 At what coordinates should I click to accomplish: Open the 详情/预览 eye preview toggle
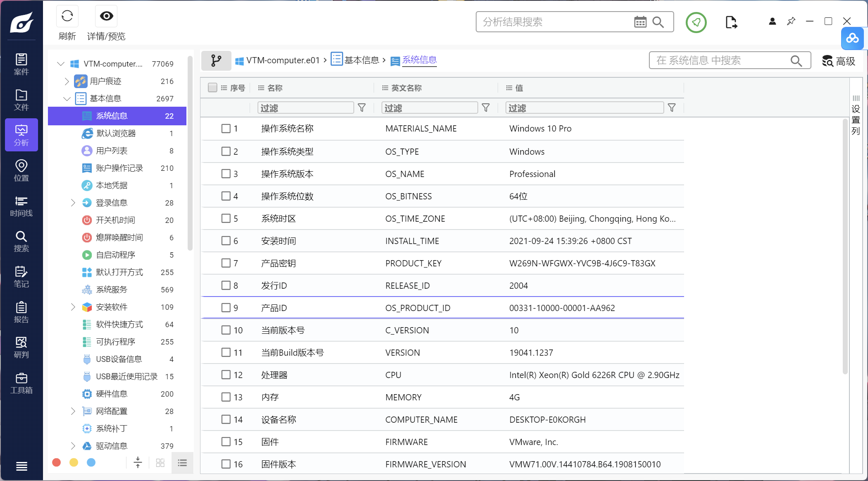[106, 17]
